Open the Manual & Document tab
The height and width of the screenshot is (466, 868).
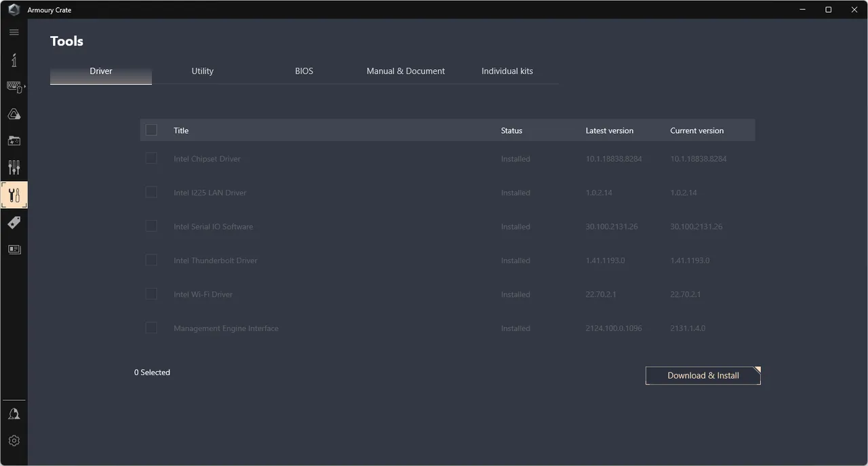point(406,71)
